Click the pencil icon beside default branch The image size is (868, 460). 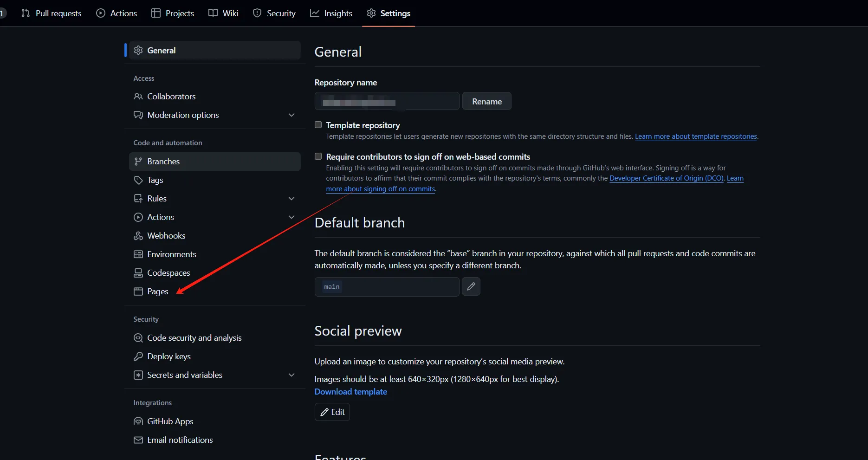click(x=471, y=286)
